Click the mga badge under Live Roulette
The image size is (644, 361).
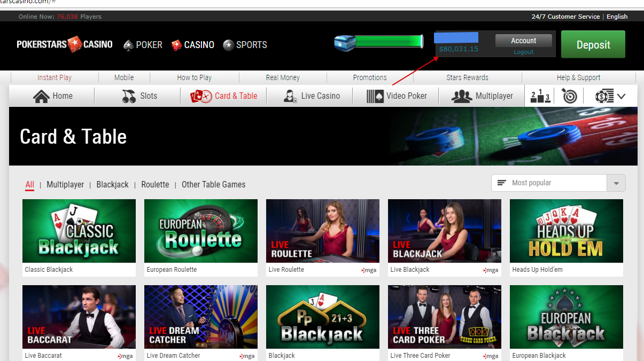(369, 270)
